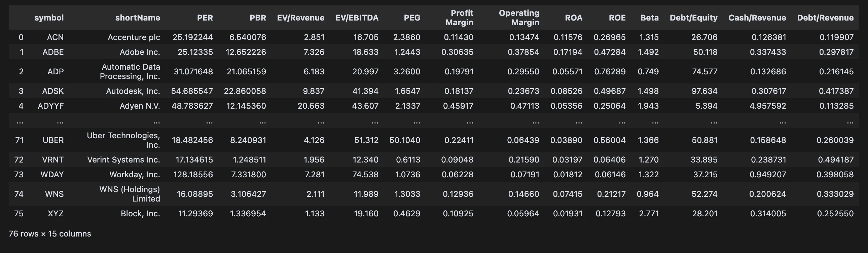The height and width of the screenshot is (253, 868).
Task: Click the Block, Inc. name cell
Action: (x=140, y=214)
